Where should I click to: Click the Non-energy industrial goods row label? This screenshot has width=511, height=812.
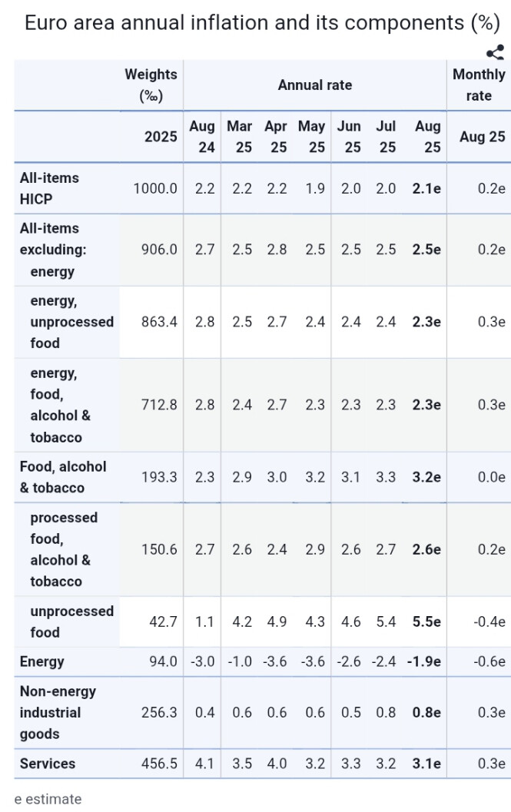tap(60, 712)
